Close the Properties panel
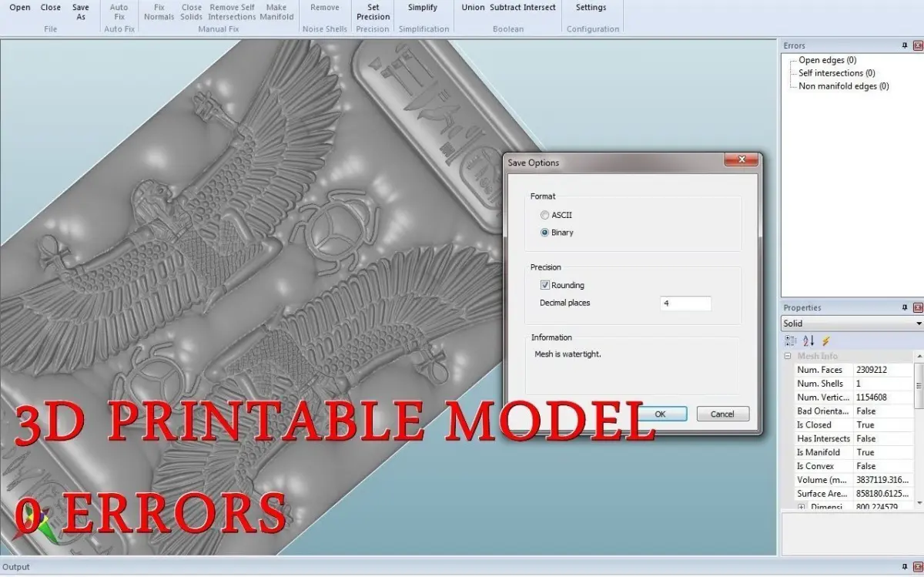 click(917, 307)
